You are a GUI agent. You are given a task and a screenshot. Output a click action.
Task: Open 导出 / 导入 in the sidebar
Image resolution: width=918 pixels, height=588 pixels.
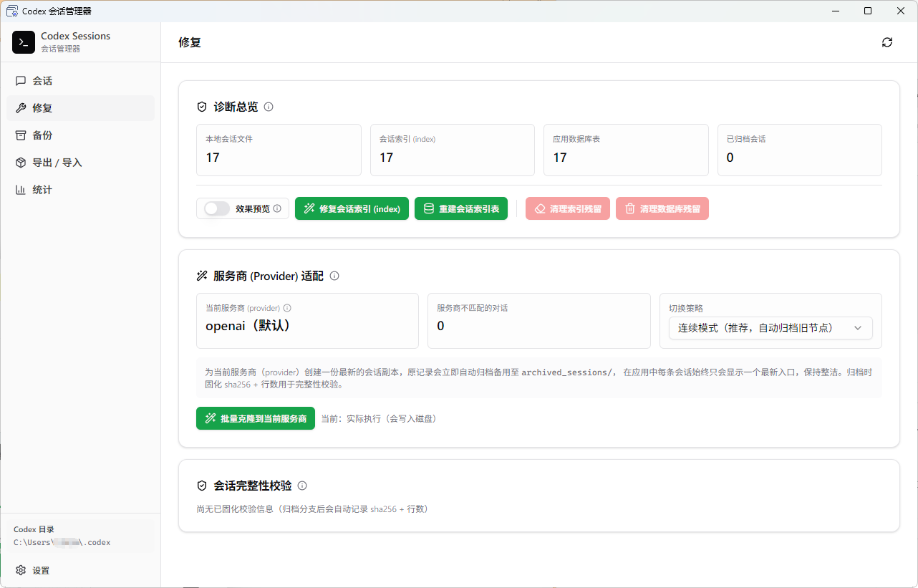pyautogui.click(x=80, y=163)
